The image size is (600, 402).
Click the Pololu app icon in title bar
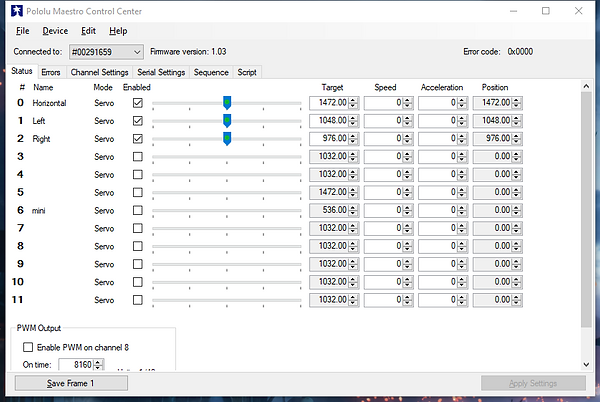coord(16,11)
